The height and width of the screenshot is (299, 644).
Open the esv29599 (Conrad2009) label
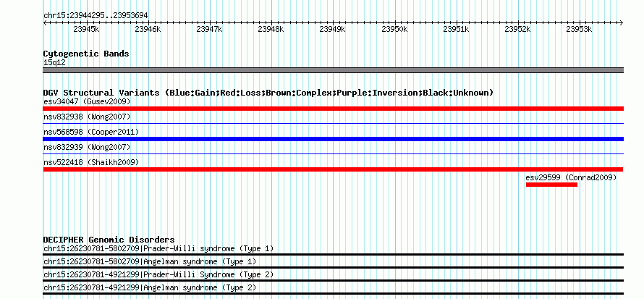571,177
